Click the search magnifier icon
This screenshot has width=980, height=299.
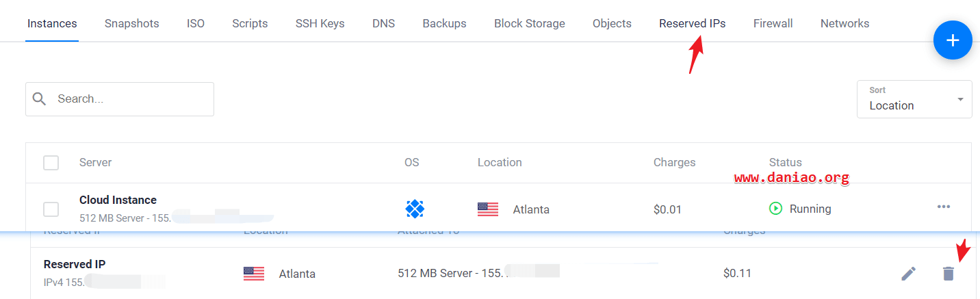[x=40, y=99]
